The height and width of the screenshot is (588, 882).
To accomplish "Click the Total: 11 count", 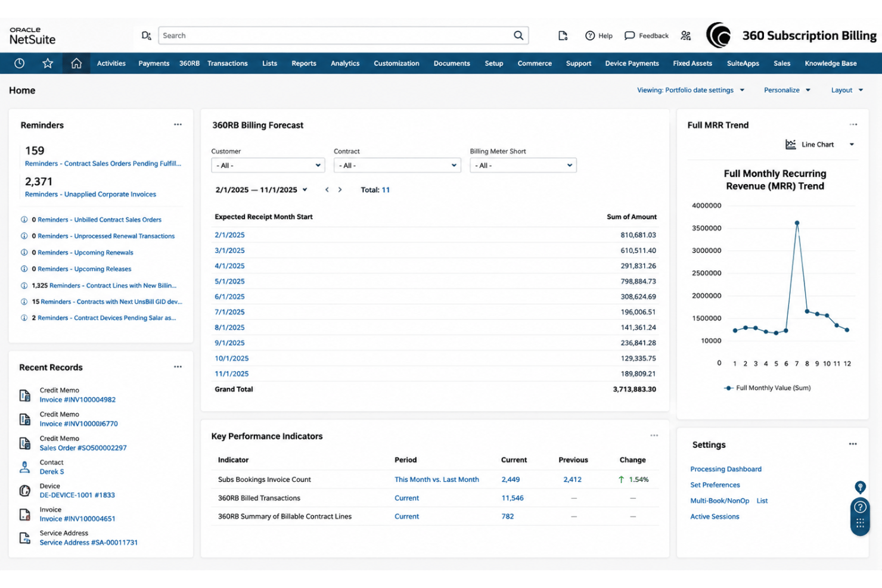I will coord(375,190).
